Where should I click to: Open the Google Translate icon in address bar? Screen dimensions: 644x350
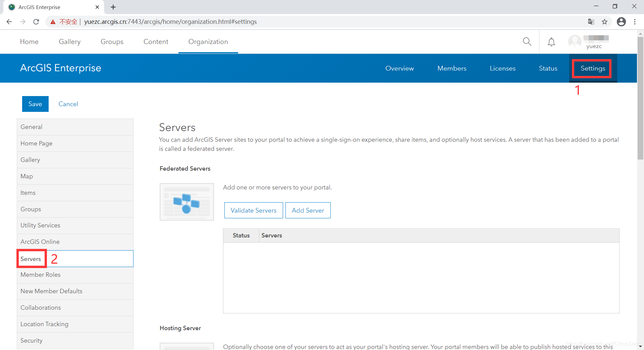pos(591,22)
